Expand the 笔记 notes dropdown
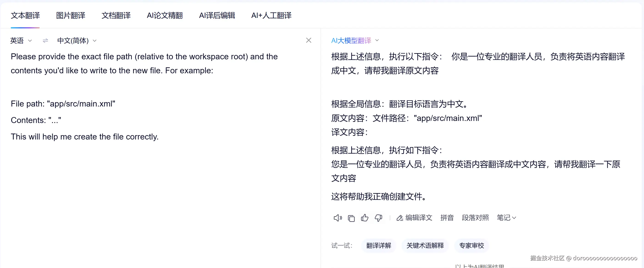 pos(506,218)
